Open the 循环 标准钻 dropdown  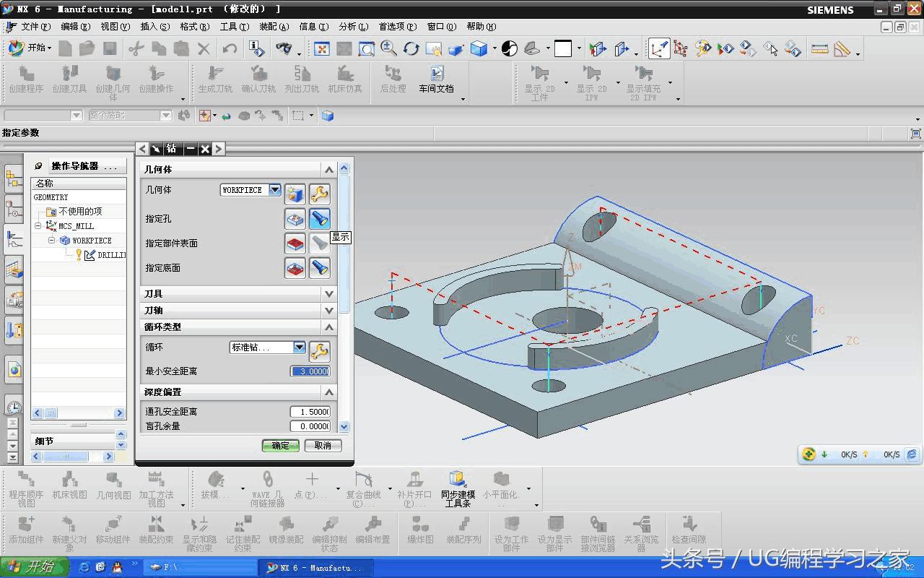(299, 348)
